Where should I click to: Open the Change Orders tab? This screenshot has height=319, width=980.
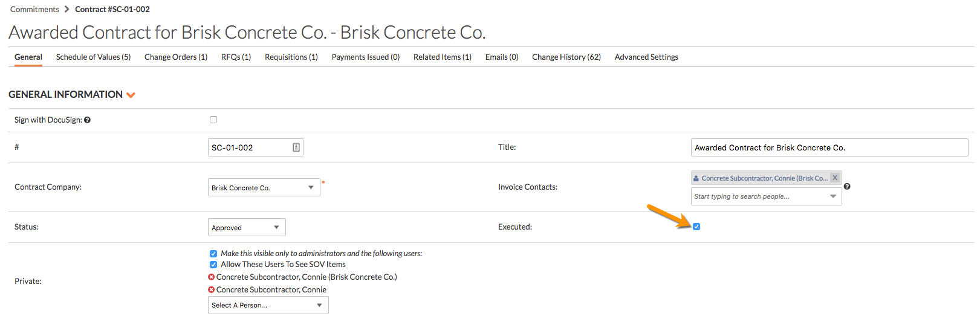pos(176,57)
